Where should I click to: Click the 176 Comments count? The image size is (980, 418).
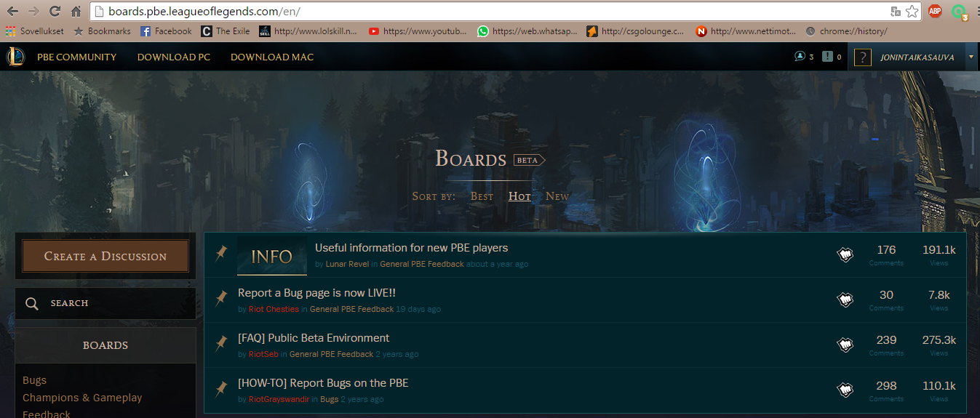pyautogui.click(x=886, y=254)
